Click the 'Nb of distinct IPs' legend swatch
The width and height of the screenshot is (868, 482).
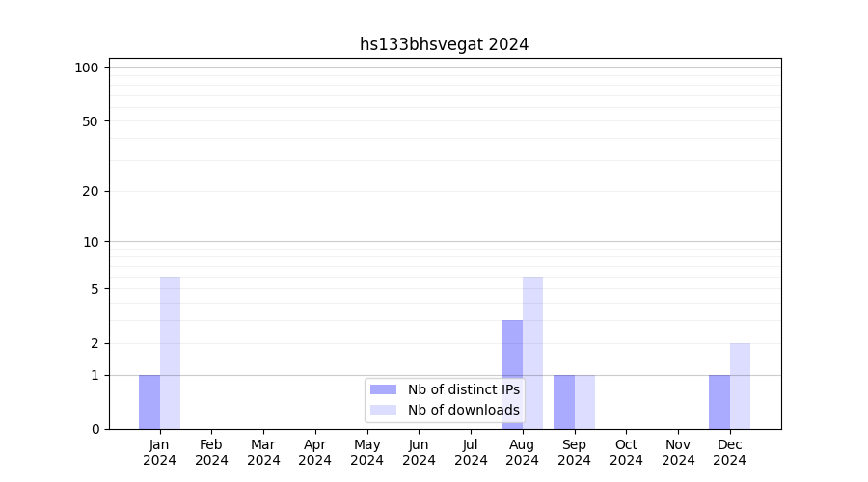pyautogui.click(x=383, y=389)
